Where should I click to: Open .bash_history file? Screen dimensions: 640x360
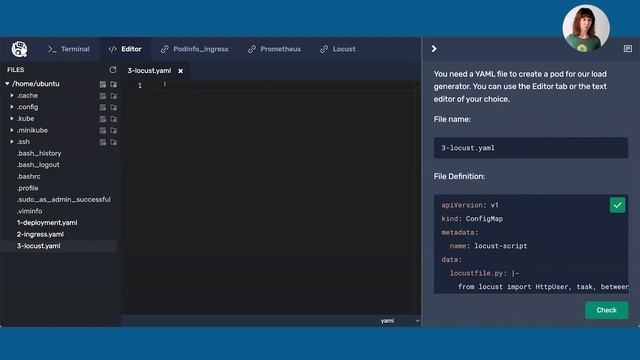[39, 153]
